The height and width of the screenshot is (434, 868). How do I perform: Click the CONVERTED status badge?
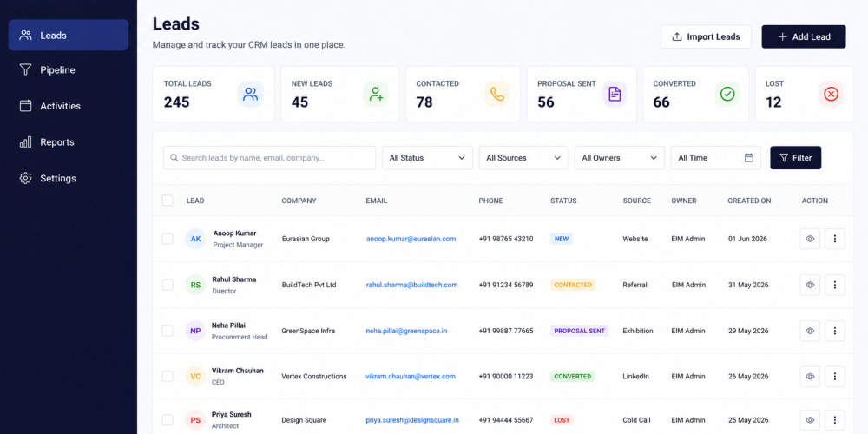click(x=572, y=377)
